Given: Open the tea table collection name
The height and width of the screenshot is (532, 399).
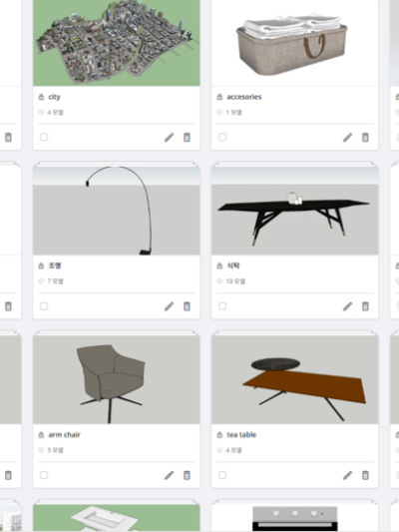Looking at the screenshot, I should (241, 434).
